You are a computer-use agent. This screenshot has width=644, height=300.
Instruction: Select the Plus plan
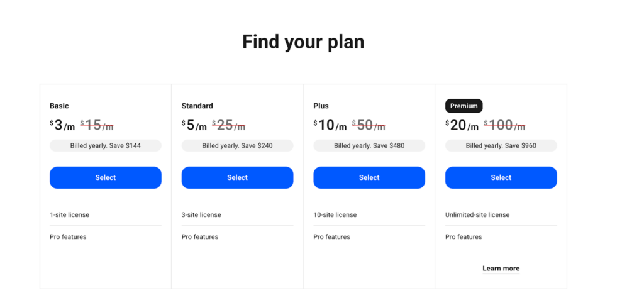click(x=369, y=177)
